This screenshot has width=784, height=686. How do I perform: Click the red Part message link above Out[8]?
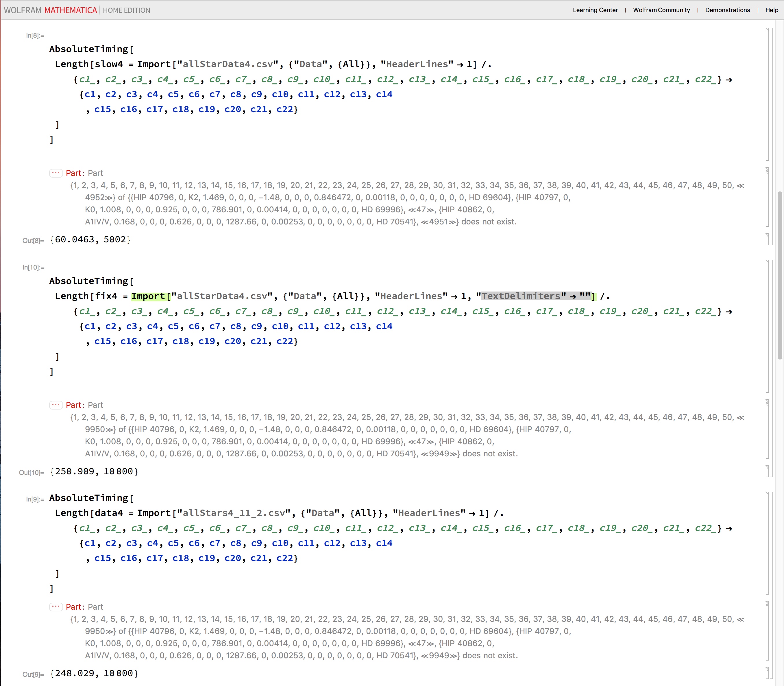[x=74, y=173]
